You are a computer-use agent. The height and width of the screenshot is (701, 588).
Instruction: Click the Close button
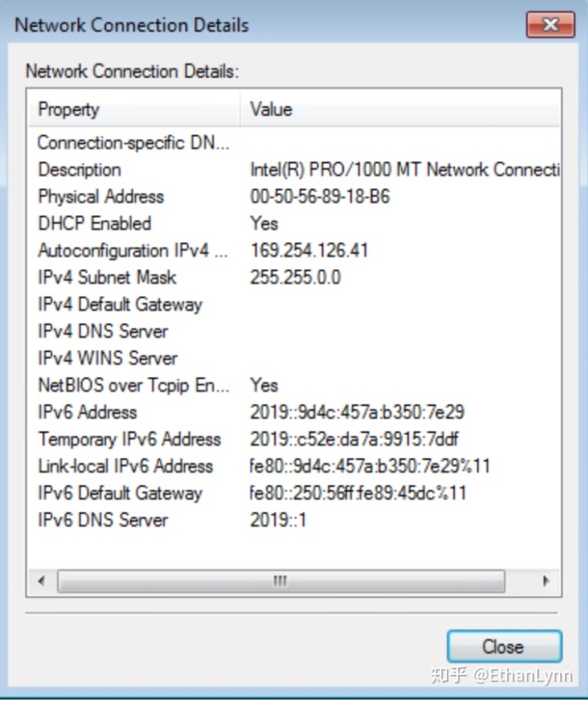pyautogui.click(x=504, y=646)
